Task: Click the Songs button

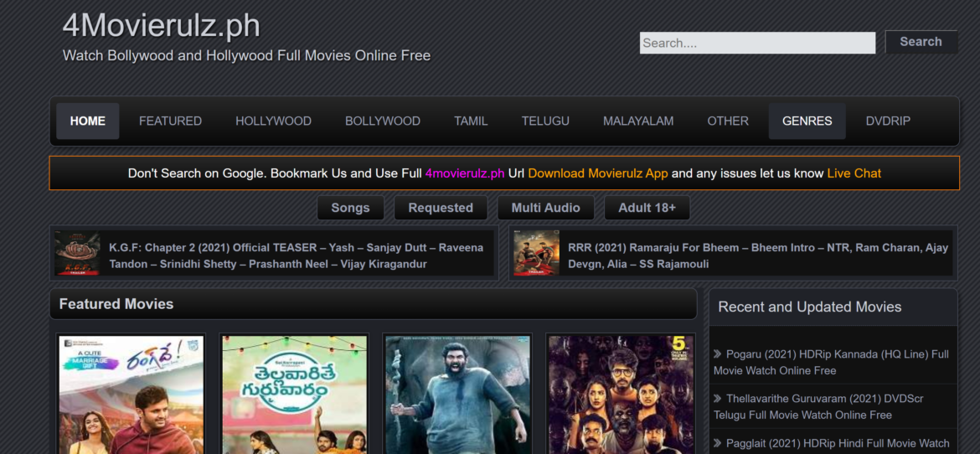Action: pyautogui.click(x=350, y=208)
